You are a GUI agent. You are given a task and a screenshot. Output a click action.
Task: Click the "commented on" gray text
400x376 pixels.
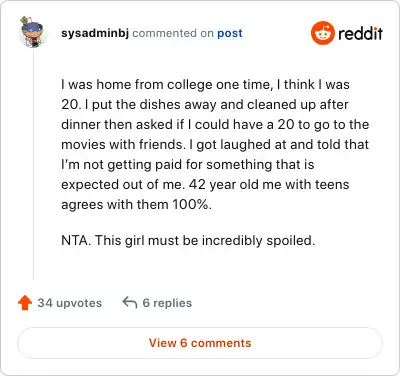point(173,33)
